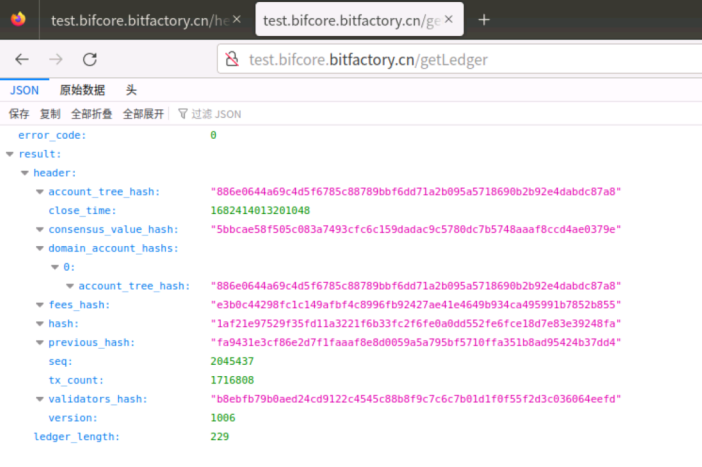Open a new tab with plus icon
Screen dimensions: 702x467
click(x=484, y=20)
